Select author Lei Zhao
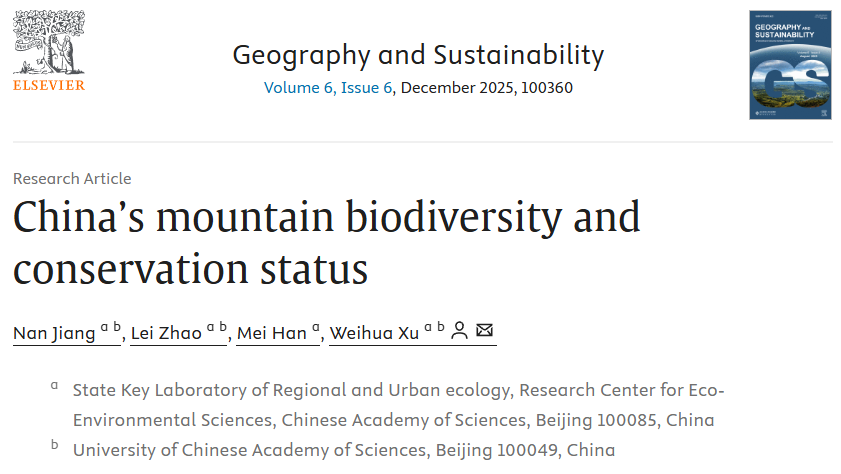Screen dimensions: 841x474 click(166, 333)
